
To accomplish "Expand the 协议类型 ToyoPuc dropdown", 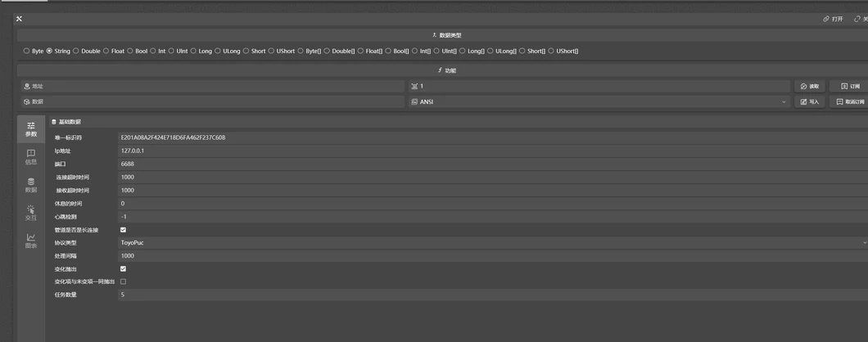I will (x=493, y=242).
